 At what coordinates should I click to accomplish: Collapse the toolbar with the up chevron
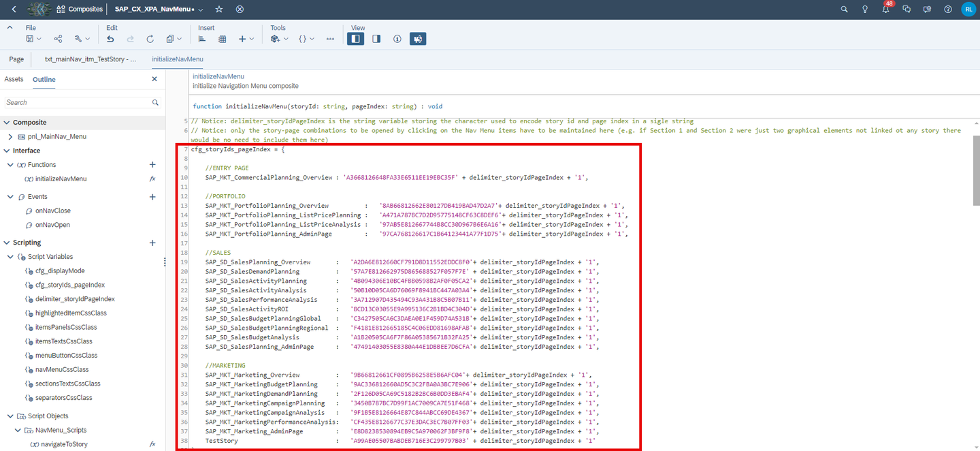click(10, 27)
